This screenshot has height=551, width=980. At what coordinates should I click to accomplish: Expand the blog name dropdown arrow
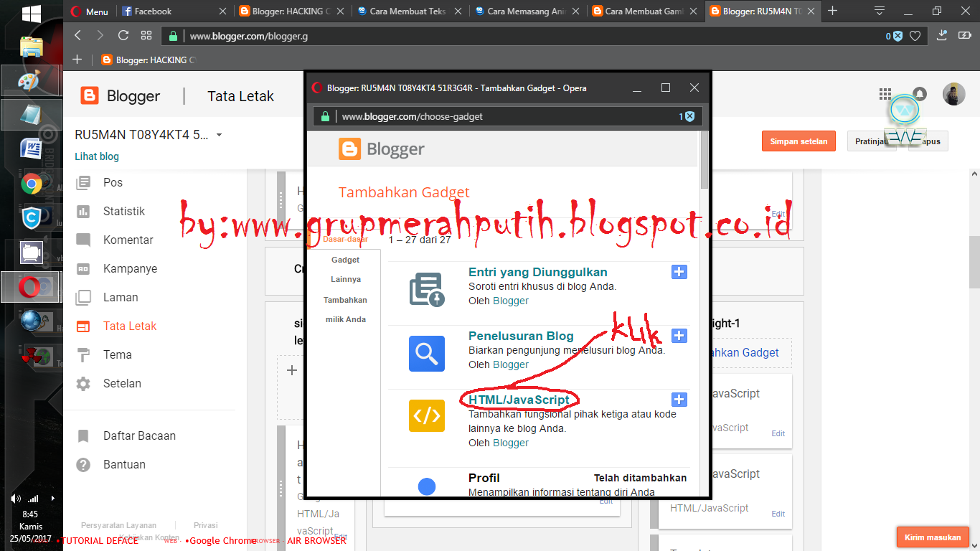click(219, 135)
